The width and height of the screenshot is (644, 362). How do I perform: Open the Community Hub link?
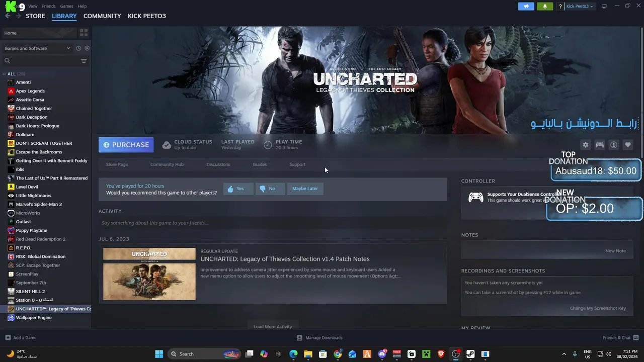(x=167, y=164)
